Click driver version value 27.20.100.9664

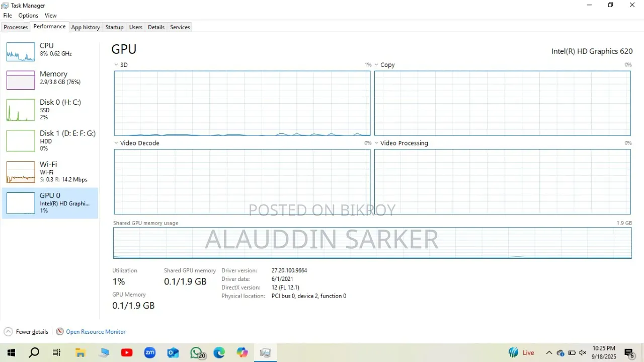click(289, 270)
